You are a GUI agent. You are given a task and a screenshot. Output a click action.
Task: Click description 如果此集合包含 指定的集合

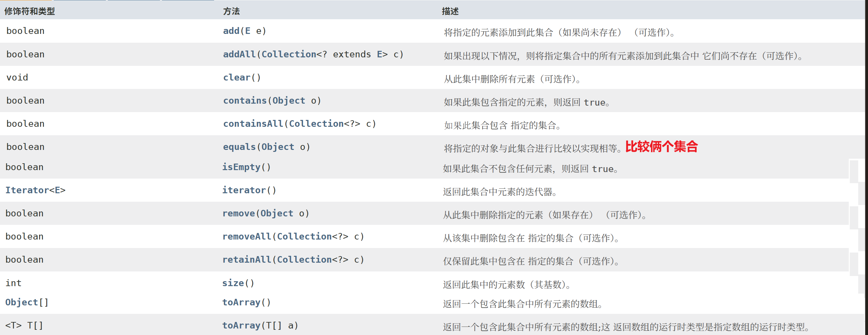[x=502, y=126]
